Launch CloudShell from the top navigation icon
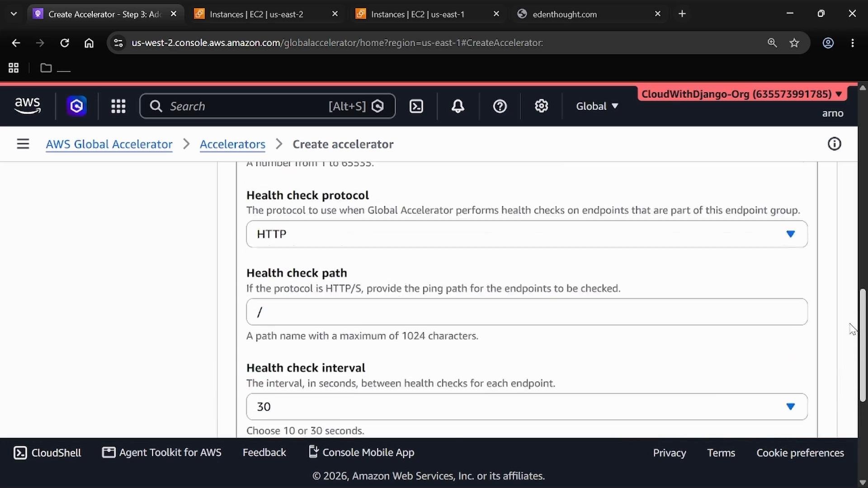 [x=416, y=106]
